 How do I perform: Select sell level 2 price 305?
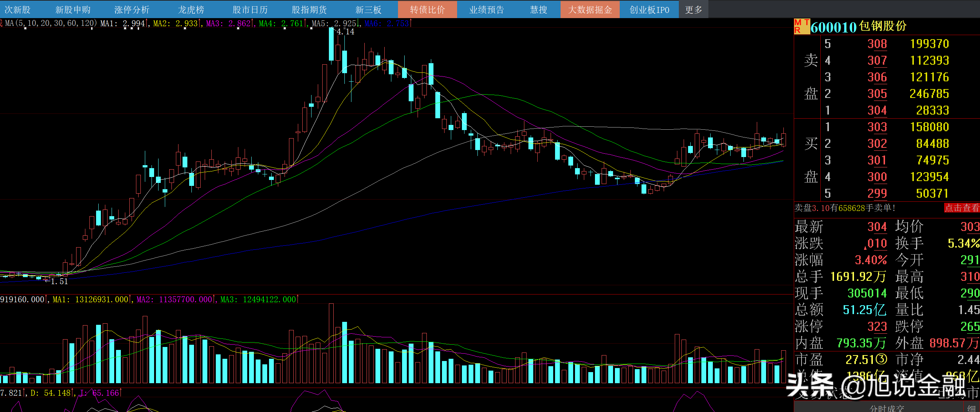877,93
